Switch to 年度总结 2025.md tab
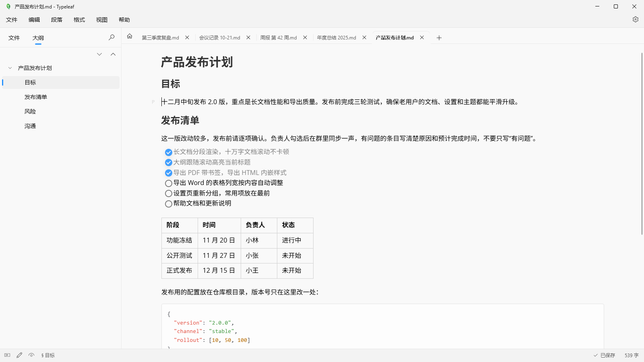Viewport: 644px width, 362px height. coord(336,38)
